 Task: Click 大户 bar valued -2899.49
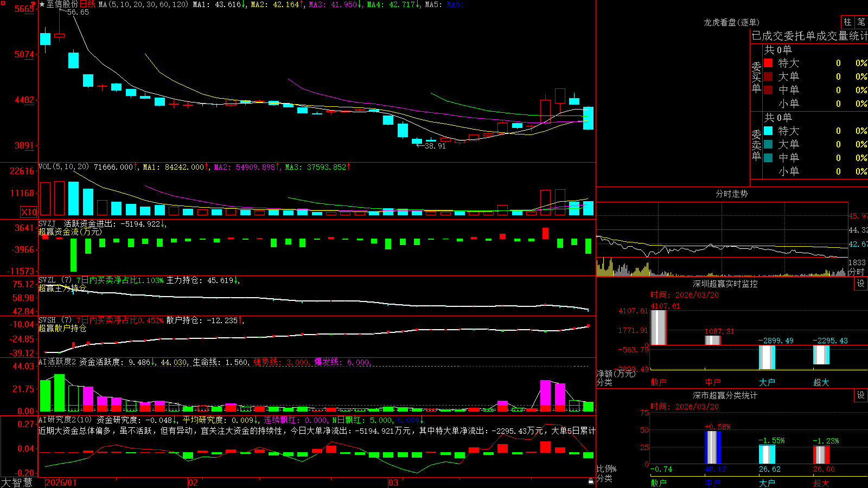tap(767, 357)
